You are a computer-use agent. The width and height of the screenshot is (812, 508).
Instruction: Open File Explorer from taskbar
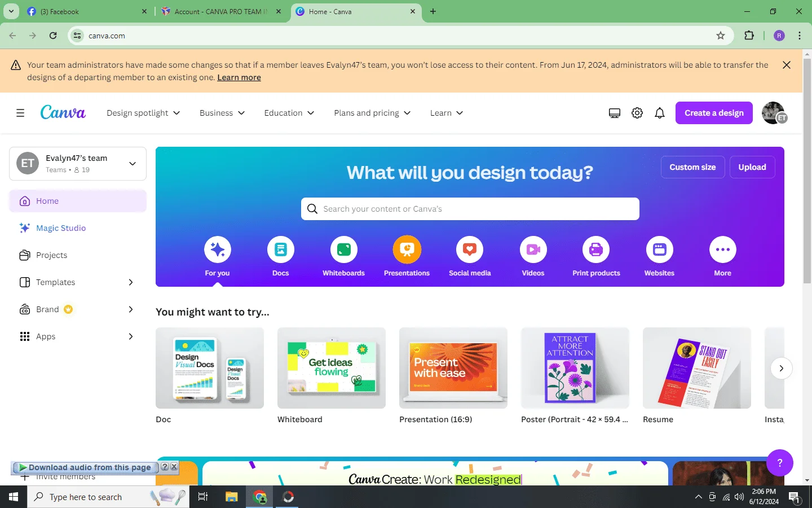(x=232, y=497)
